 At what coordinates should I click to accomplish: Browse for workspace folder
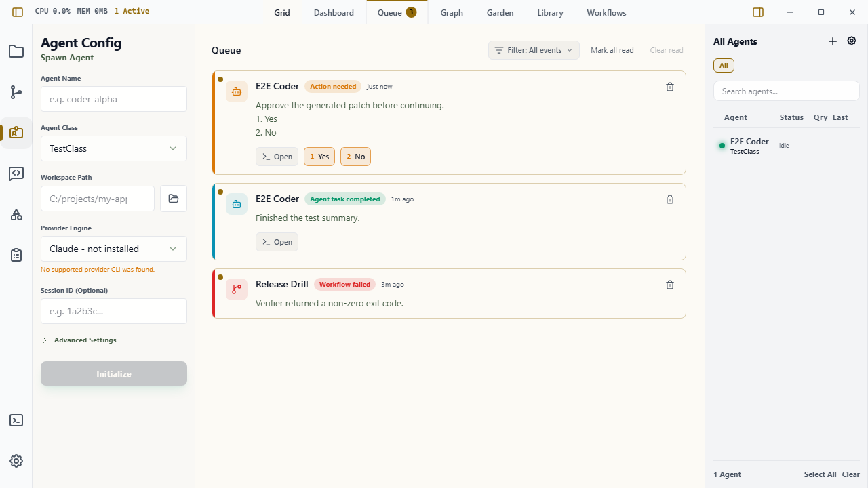[174, 199]
